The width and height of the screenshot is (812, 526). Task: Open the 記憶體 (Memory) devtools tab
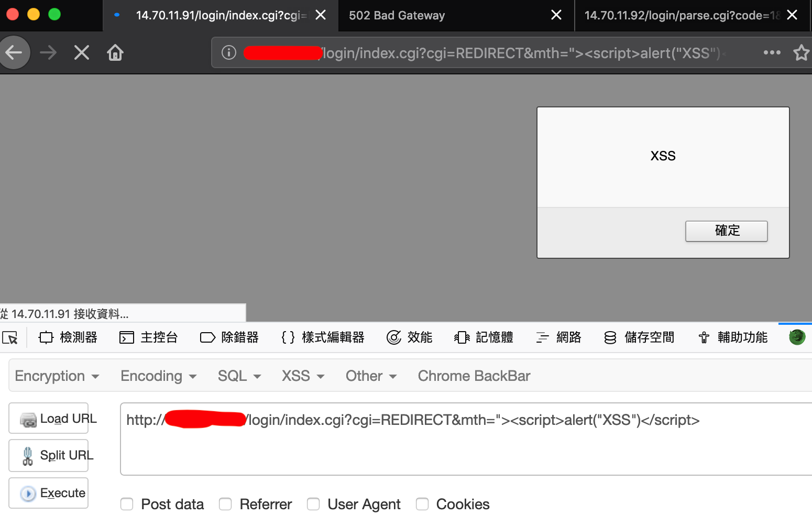coord(484,337)
